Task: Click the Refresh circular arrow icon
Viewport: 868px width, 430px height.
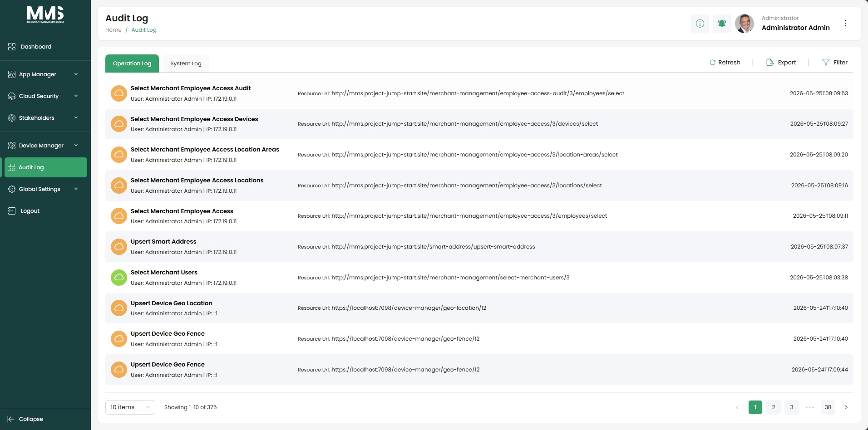Action: [712, 63]
